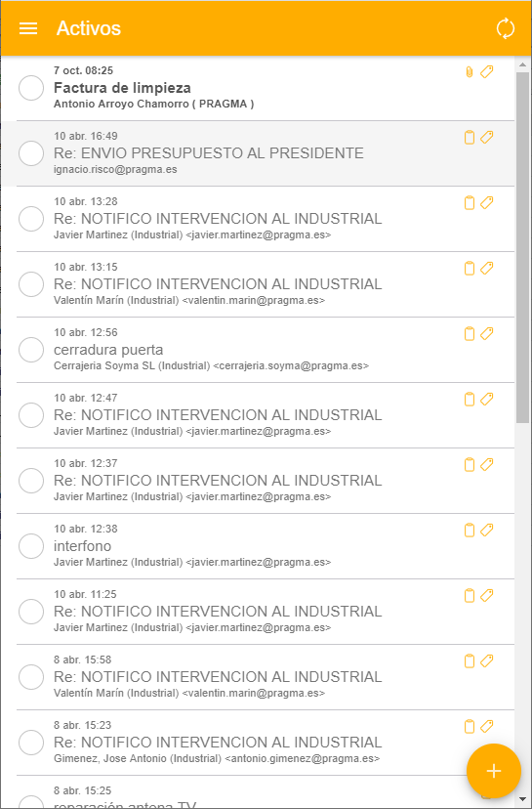532x809 pixels.
Task: Click attachment paperclip icon on Factura de limpieza
Action: tap(469, 72)
